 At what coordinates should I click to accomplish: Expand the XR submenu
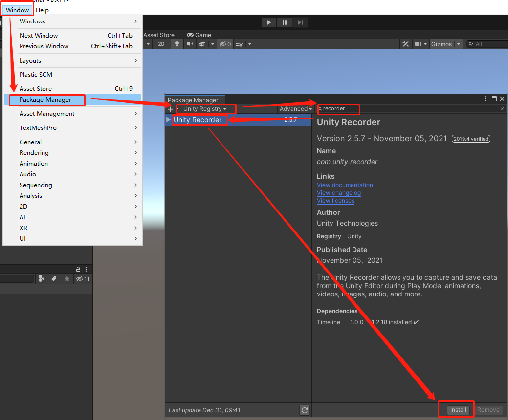coord(72,228)
